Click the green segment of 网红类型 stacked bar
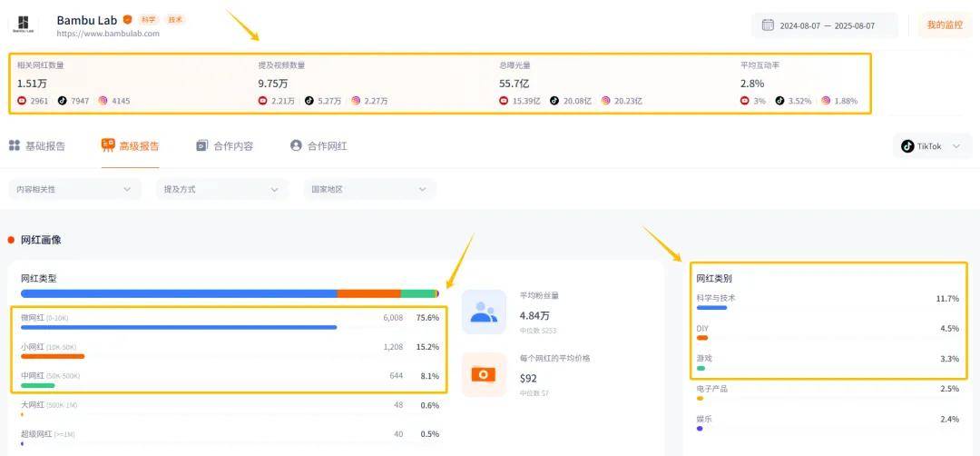980x456 pixels. [x=417, y=293]
